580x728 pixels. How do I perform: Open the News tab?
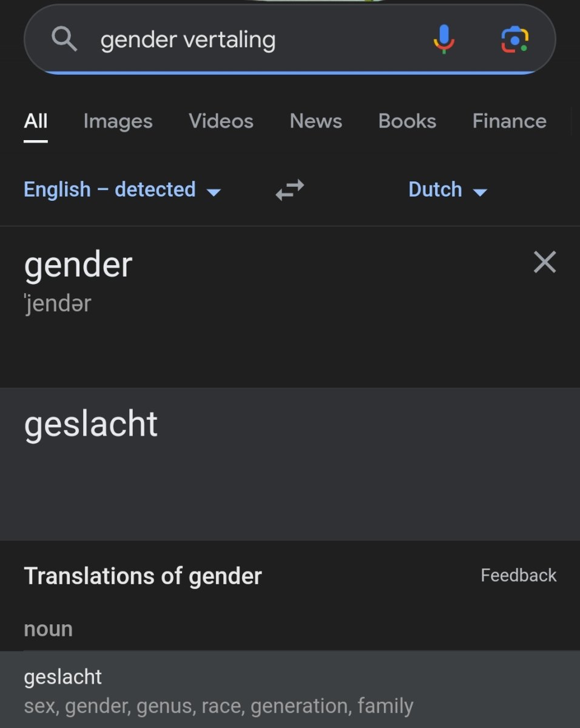pos(315,121)
